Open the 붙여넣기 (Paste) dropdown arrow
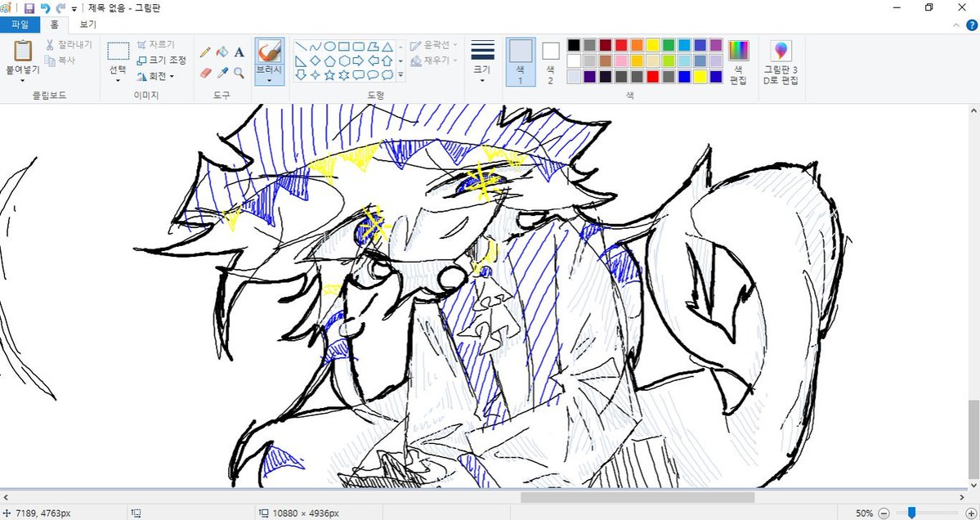Screen dimensions: 980x520 point(23,81)
